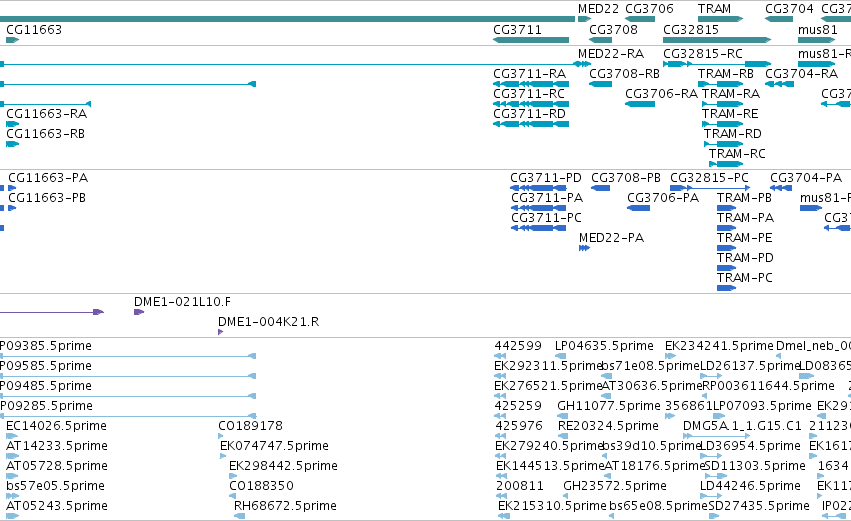
Task: Click the MED22 gene label
Action: pyautogui.click(x=598, y=9)
